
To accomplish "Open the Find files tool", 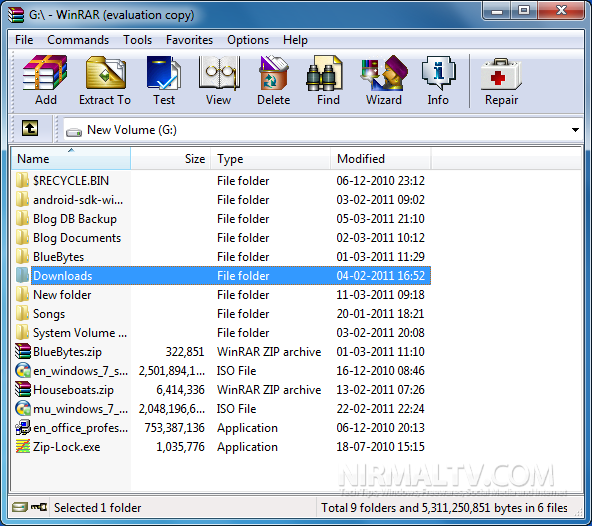I will (325, 73).
